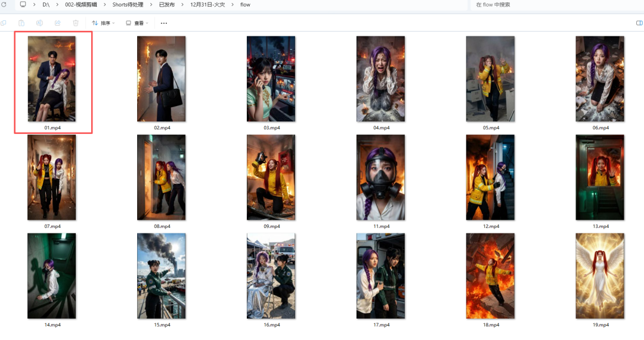Select the 07.mp4 video thumbnail
Screen dimensions: 644x340
(52, 177)
